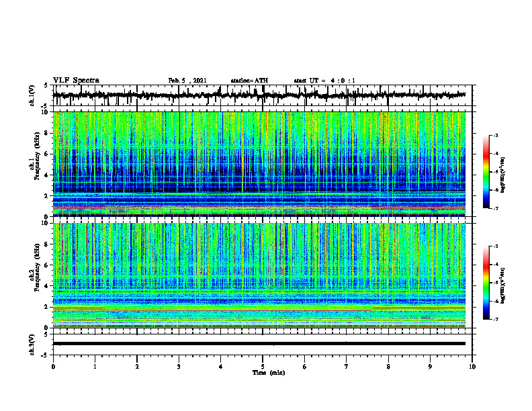Click the 4 kHz tick label on ch.2 frequency axis
532x411 pixels.
tap(46, 286)
